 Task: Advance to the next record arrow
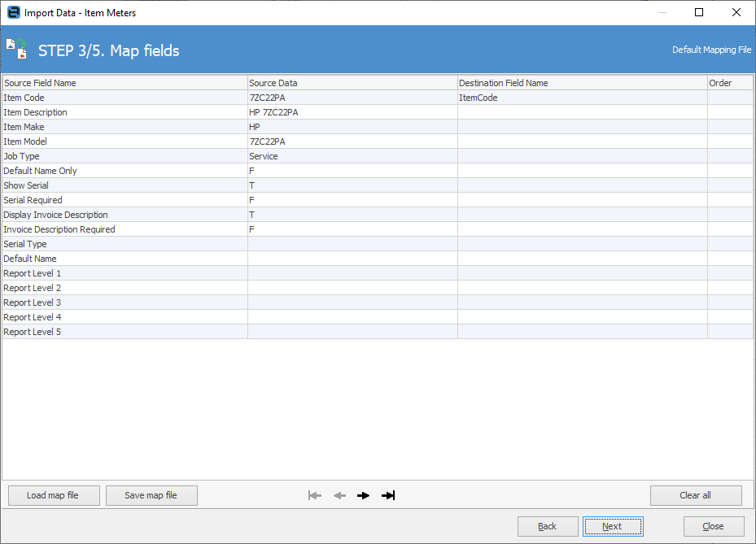tap(364, 495)
